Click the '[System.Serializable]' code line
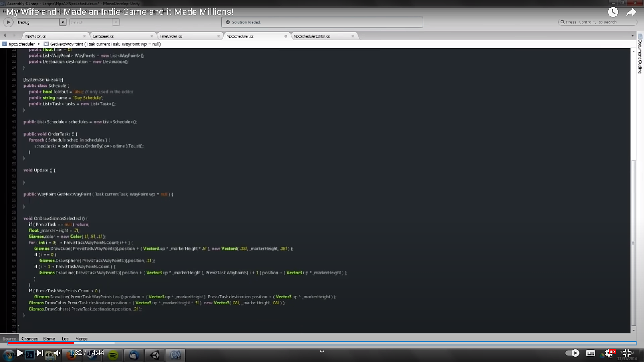 point(43,80)
